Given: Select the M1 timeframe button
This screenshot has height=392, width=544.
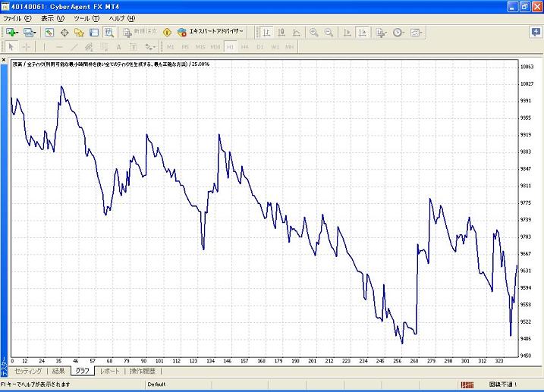Looking at the screenshot, I should 171,46.
